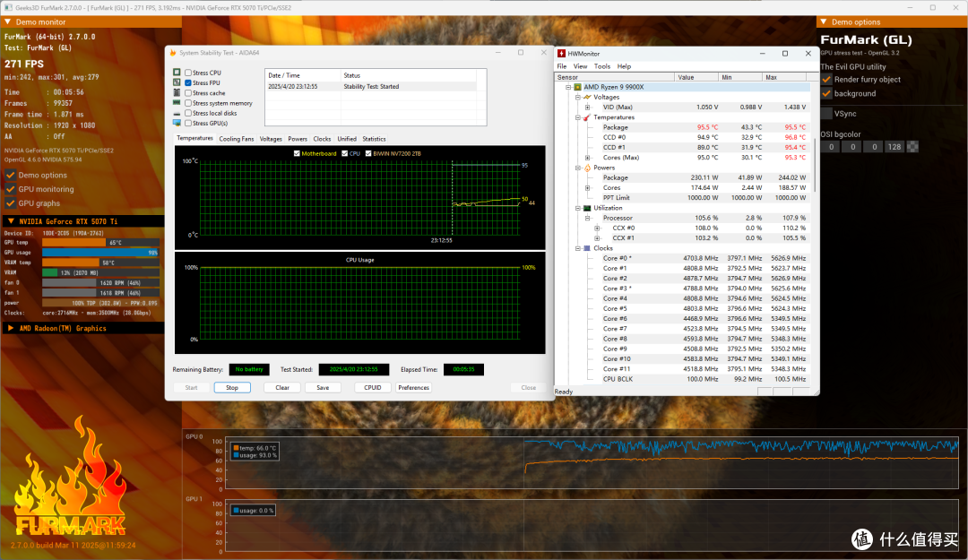Viewport: 968px width, 560px height.
Task: Switch to the Voltages tab in AIDA64
Action: 271,139
